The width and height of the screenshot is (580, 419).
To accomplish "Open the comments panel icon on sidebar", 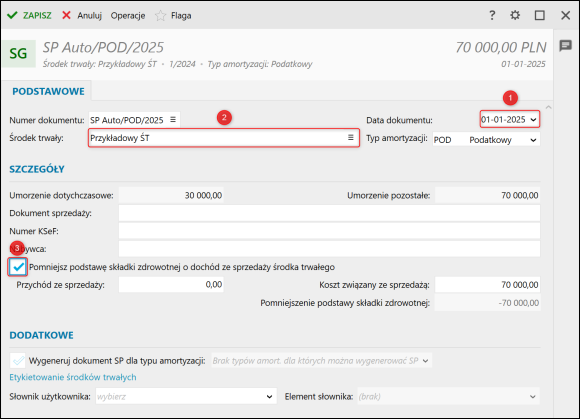I will point(566,46).
